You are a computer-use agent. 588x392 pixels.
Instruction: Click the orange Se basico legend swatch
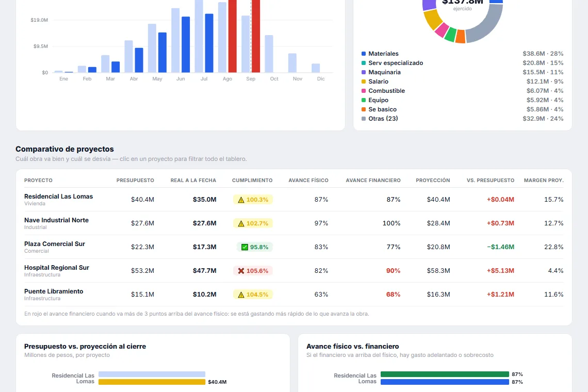pyautogui.click(x=364, y=109)
